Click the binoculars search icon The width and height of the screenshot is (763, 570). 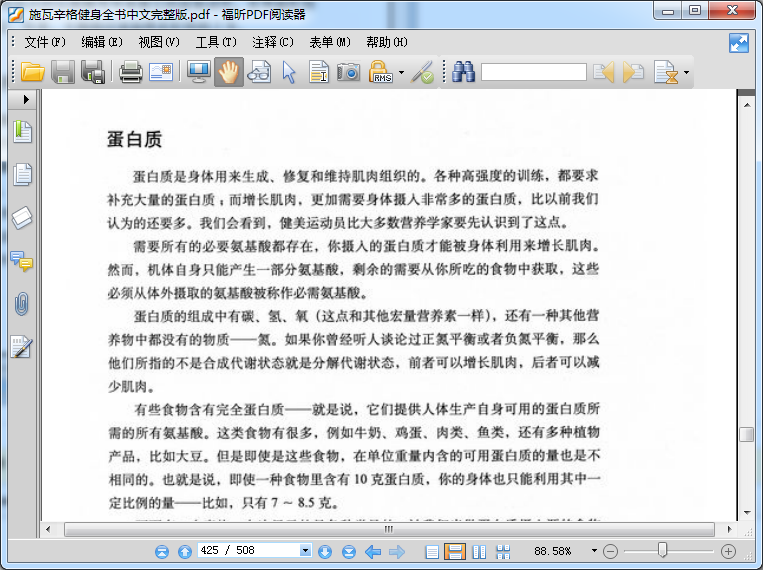click(x=463, y=73)
